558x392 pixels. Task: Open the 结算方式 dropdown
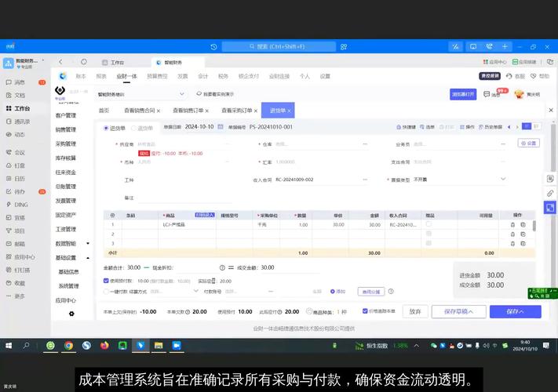pos(195,291)
